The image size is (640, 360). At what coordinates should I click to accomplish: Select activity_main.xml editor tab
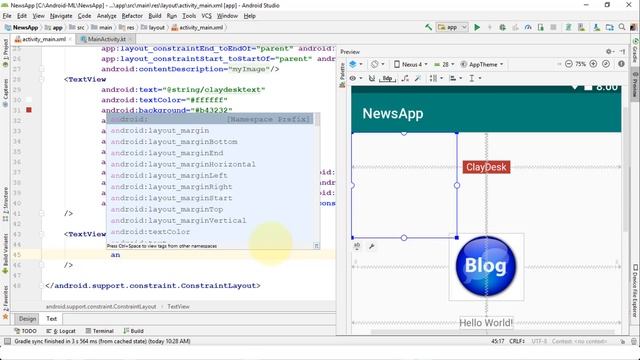tap(44, 39)
